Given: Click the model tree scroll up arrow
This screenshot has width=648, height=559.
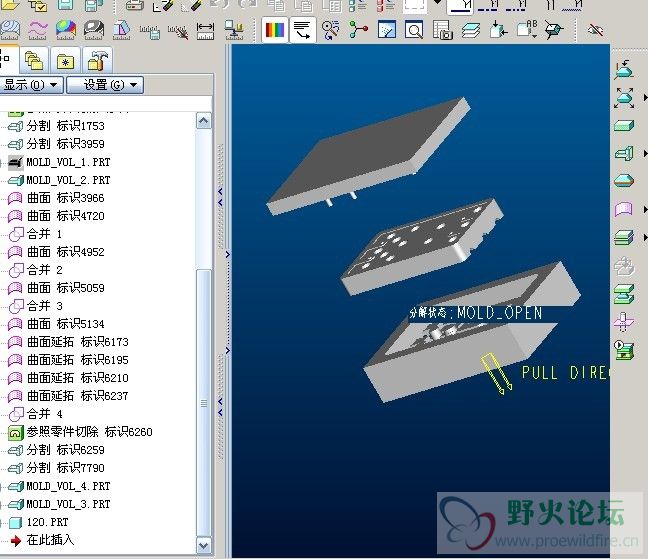Looking at the screenshot, I should pos(203,121).
